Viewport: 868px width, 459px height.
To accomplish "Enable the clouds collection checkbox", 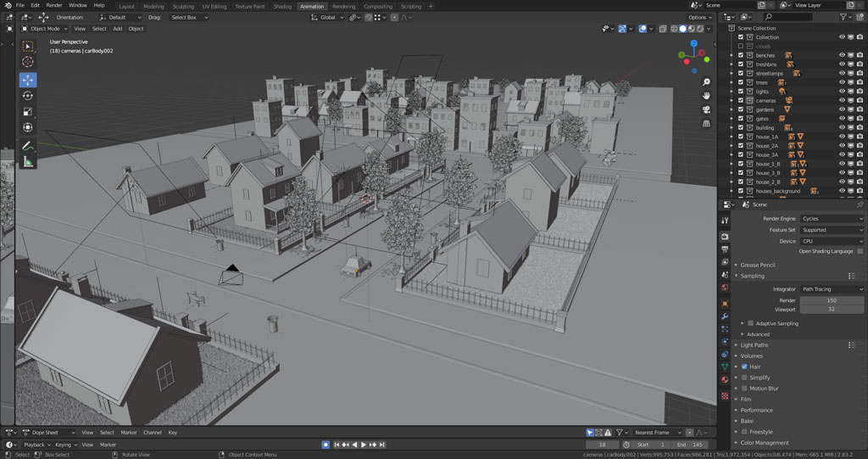I will (x=741, y=47).
